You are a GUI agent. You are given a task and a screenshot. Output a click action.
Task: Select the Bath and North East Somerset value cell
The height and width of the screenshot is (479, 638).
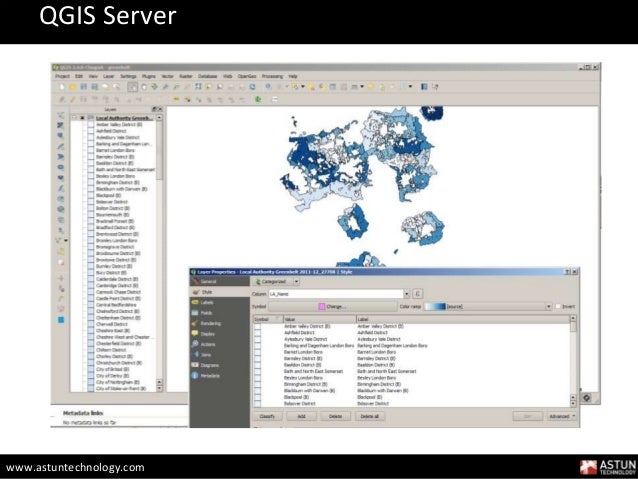click(x=313, y=371)
